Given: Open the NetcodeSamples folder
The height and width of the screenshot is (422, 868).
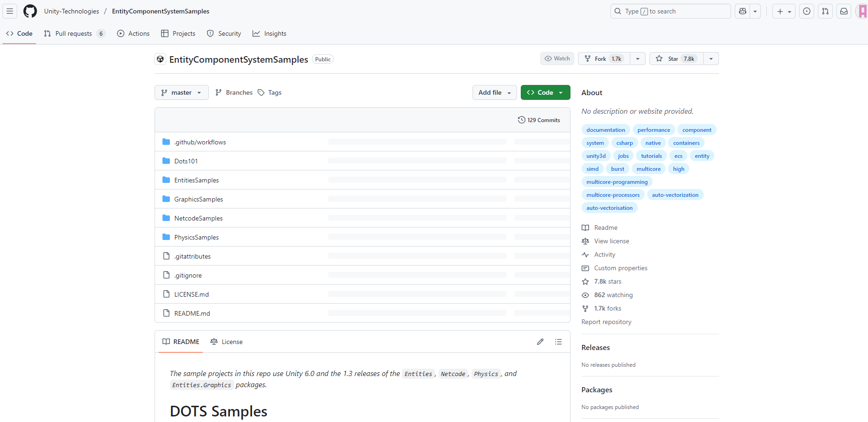Looking at the screenshot, I should 199,218.
